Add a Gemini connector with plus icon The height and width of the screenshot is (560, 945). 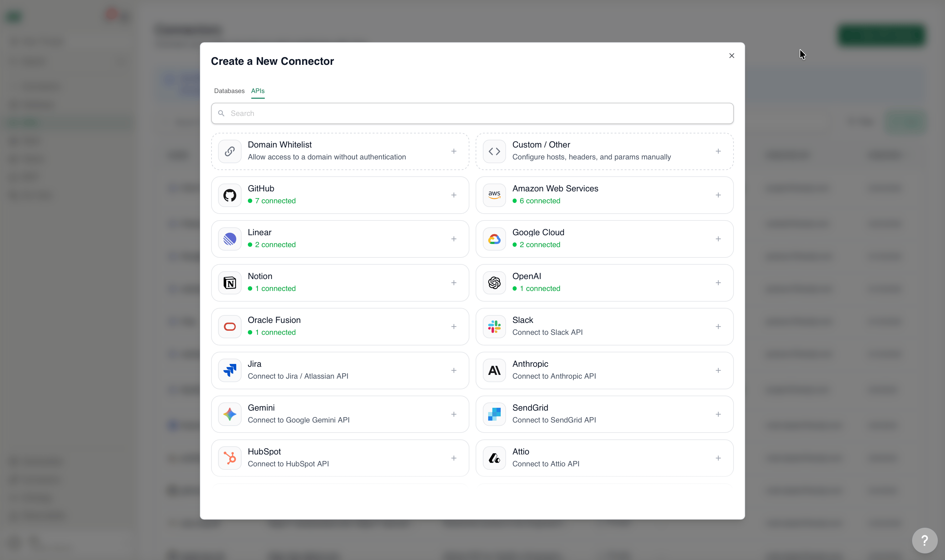coord(454,414)
